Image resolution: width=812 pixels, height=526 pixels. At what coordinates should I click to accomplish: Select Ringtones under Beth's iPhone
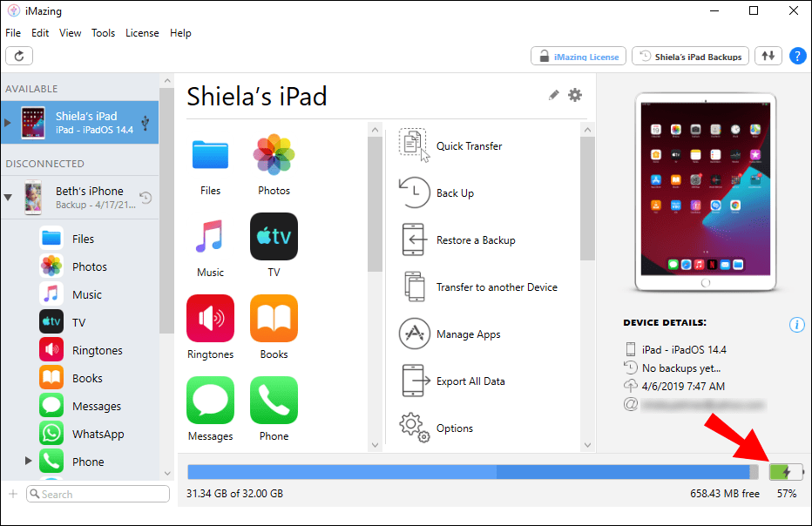(x=81, y=350)
